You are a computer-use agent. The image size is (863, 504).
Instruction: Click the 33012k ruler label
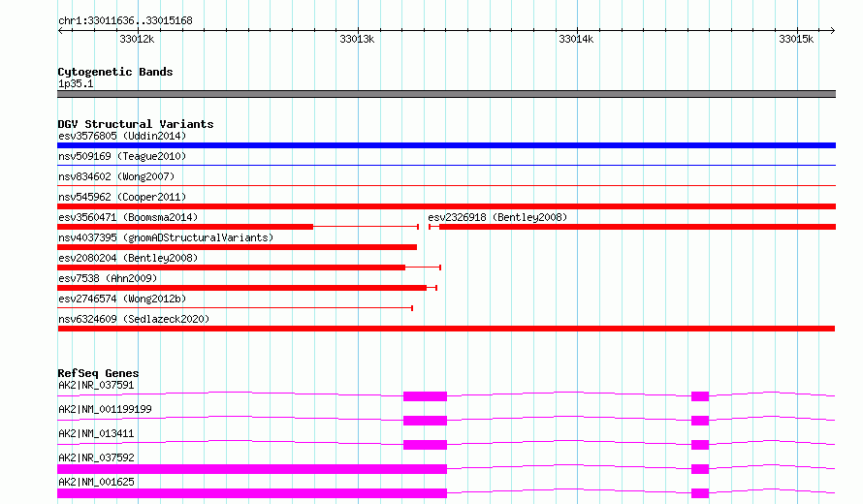coord(137,39)
